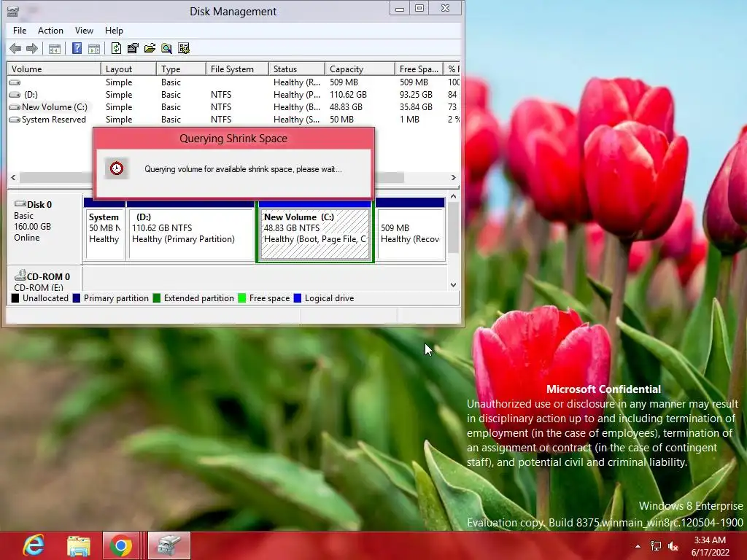Sort by the Volume column header
The height and width of the screenshot is (560, 747).
tap(54, 69)
